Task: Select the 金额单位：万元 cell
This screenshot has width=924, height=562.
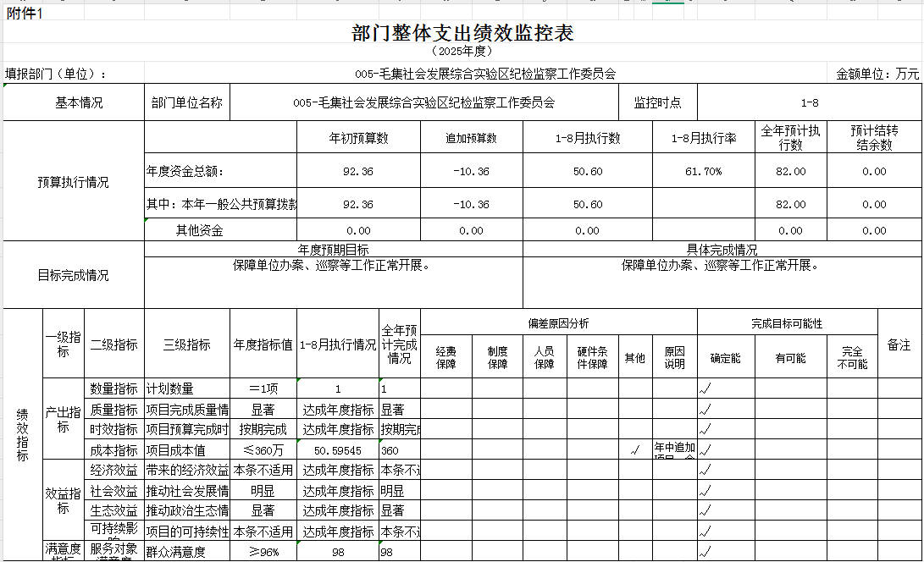Action: tap(877, 74)
